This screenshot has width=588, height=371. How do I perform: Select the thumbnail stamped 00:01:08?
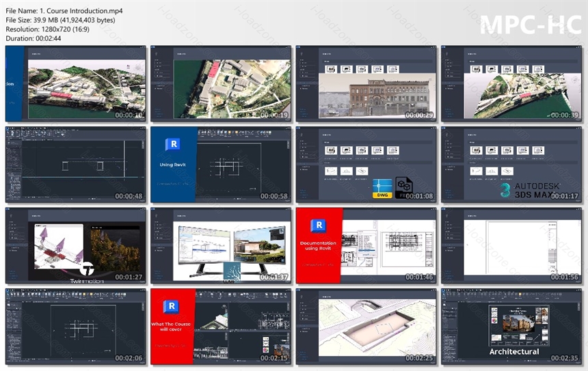click(x=366, y=165)
